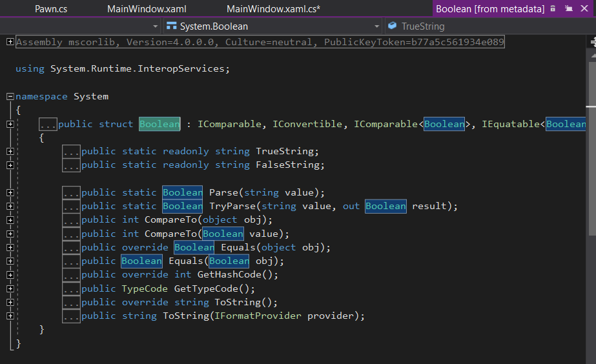596x364 pixels.
Task: Click the read-only lock icon on Boolean tab
Action: coord(553,8)
